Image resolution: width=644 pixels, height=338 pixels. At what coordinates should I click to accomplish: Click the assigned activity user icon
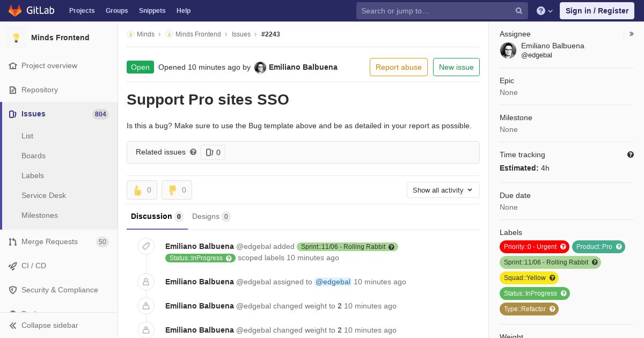click(146, 282)
